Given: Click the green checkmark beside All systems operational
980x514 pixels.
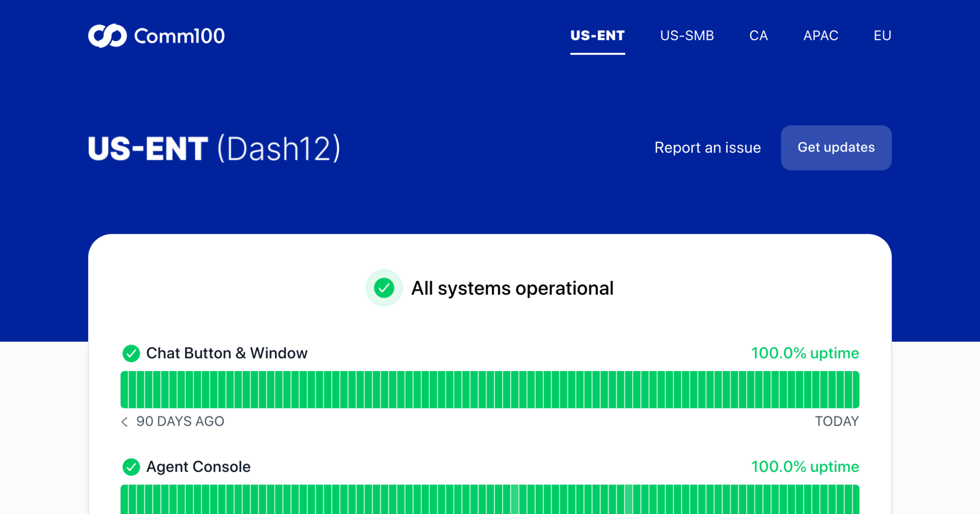Looking at the screenshot, I should tap(384, 288).
